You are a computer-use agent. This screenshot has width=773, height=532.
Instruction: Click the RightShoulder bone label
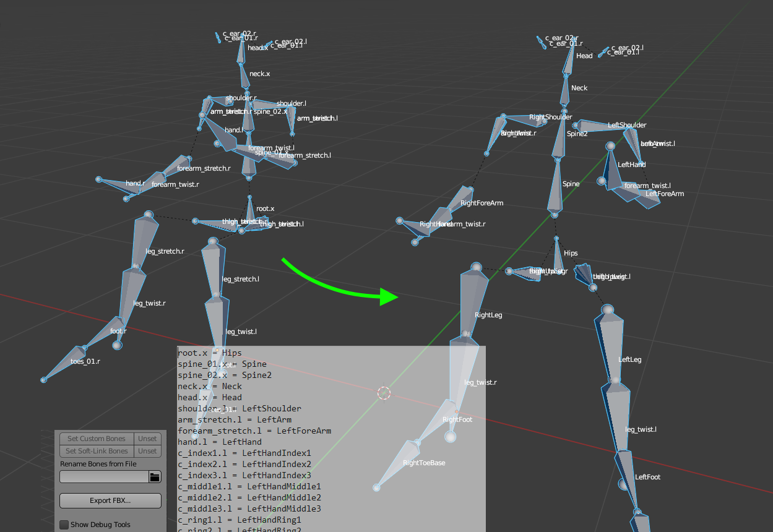[x=551, y=117]
